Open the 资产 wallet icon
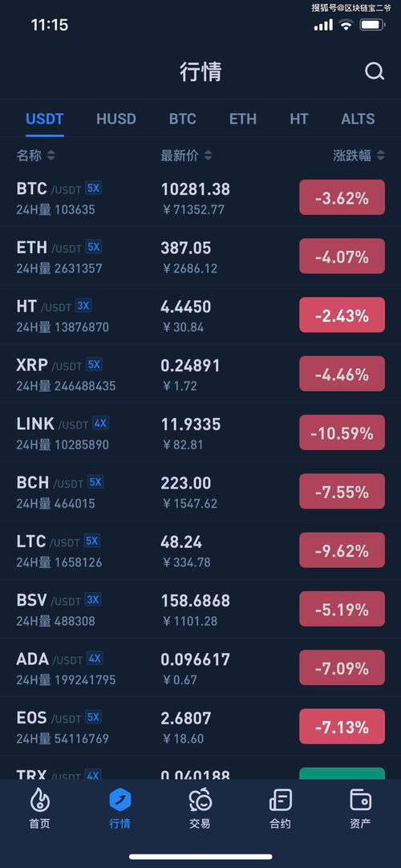 [x=361, y=800]
